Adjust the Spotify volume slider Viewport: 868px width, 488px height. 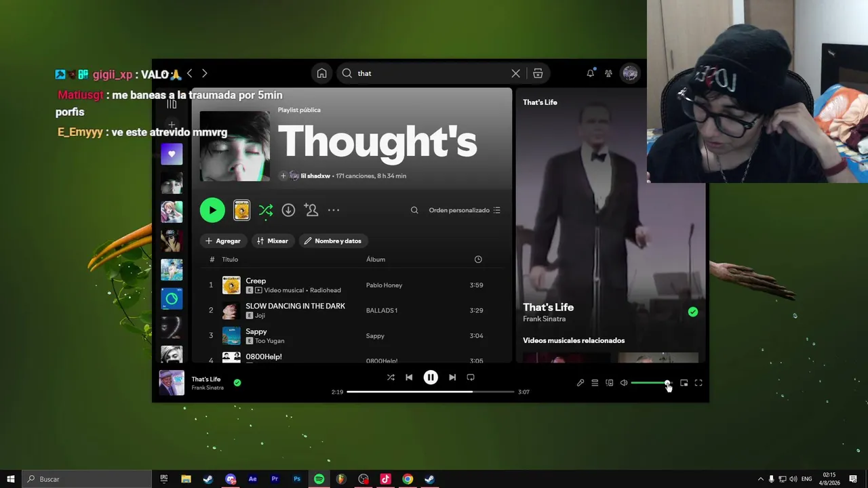click(651, 383)
